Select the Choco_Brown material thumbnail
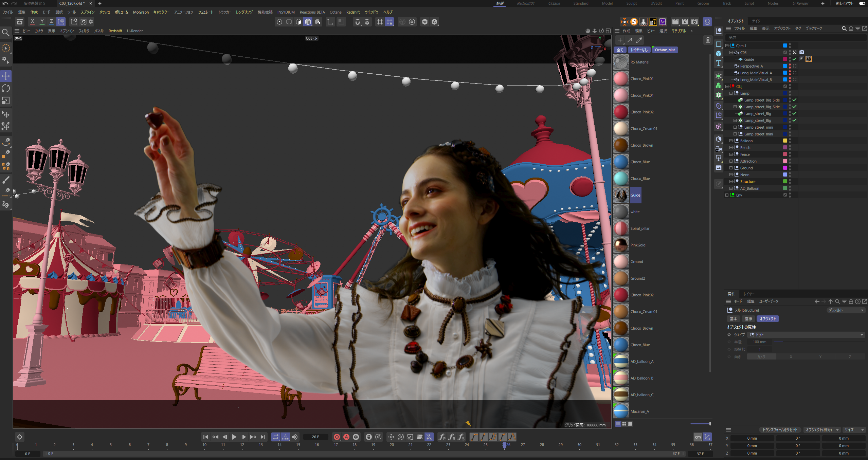The height and width of the screenshot is (460, 868). tap(621, 145)
